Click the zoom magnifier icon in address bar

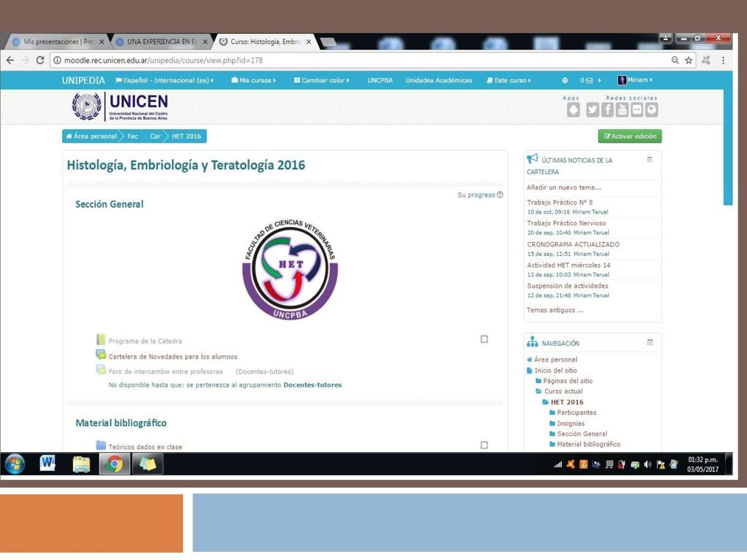(675, 61)
